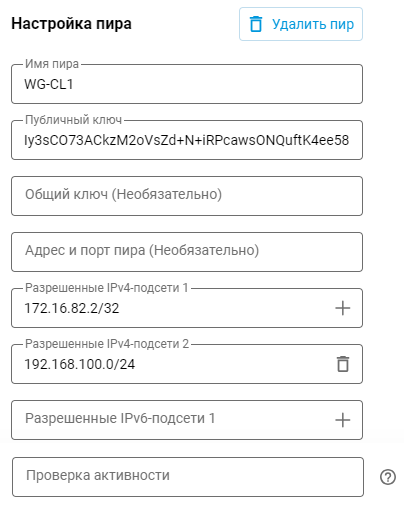Click the Адрес и порт пира field
Screen dimensions: 404x505
click(x=187, y=252)
